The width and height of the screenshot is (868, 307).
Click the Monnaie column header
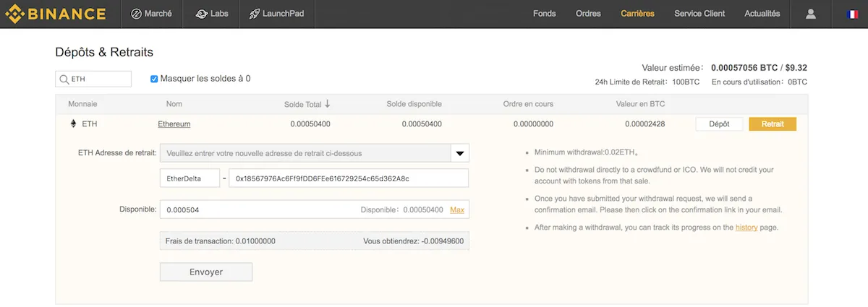point(82,103)
